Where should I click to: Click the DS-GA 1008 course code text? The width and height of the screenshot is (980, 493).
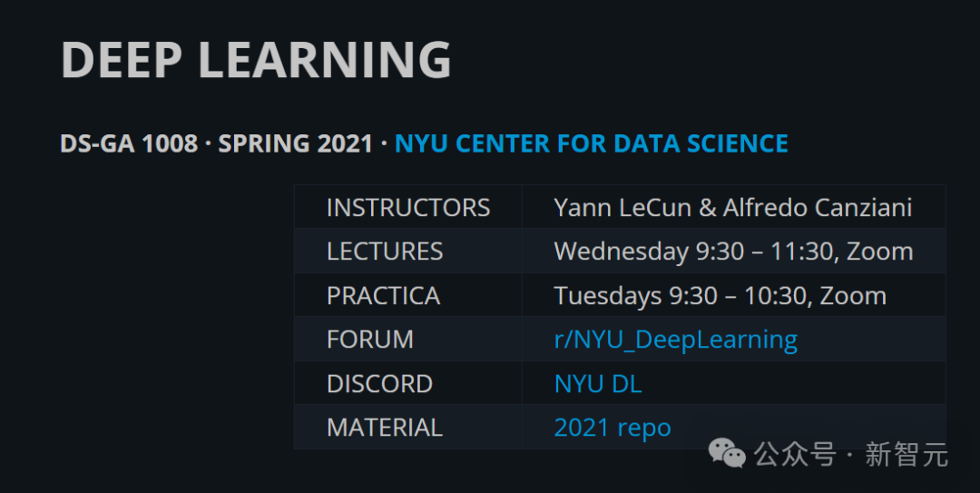129,143
